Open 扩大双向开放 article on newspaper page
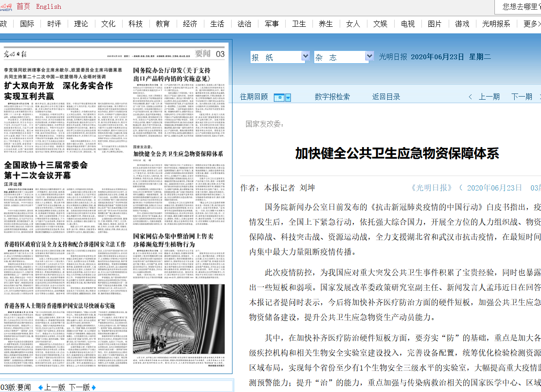Screen dimensions: 541x392 point(58,90)
